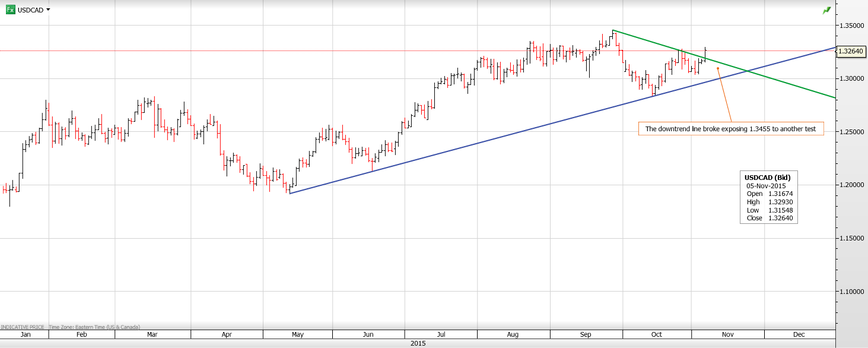Viewport: 868px width, 348px height.
Task: Click the 2015 year label
Action: [x=418, y=343]
